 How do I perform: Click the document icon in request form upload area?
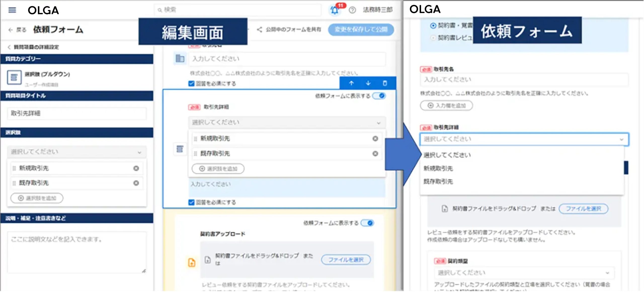(x=445, y=209)
